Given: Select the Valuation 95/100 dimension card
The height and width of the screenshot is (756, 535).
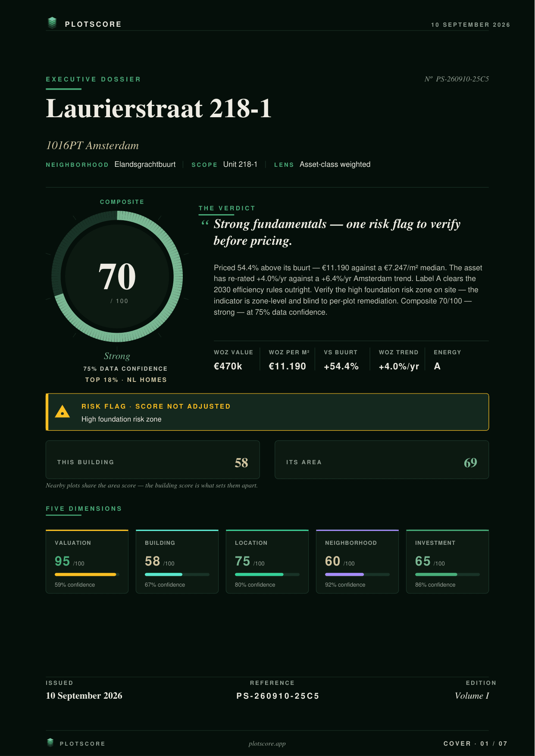Looking at the screenshot, I should [x=87, y=562].
